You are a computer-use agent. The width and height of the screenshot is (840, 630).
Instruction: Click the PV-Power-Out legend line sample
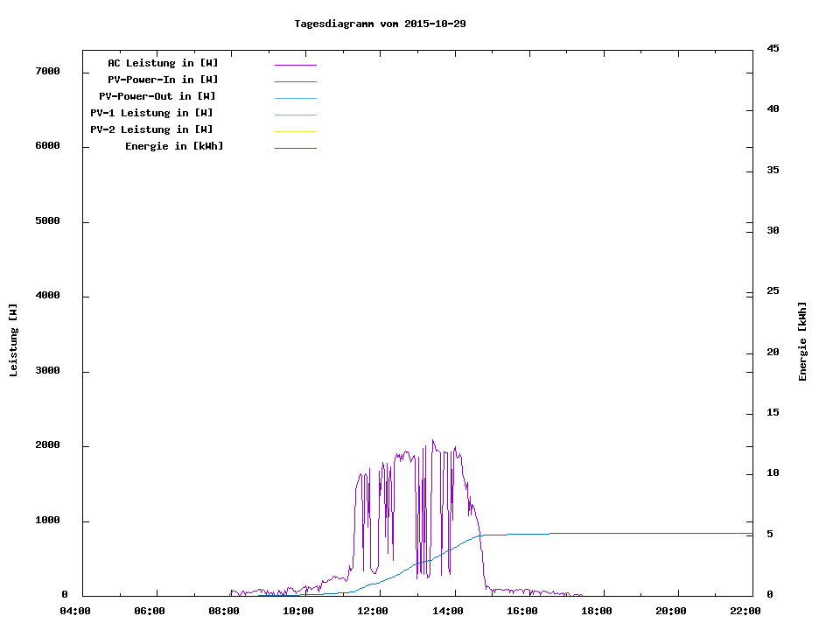[x=295, y=98]
